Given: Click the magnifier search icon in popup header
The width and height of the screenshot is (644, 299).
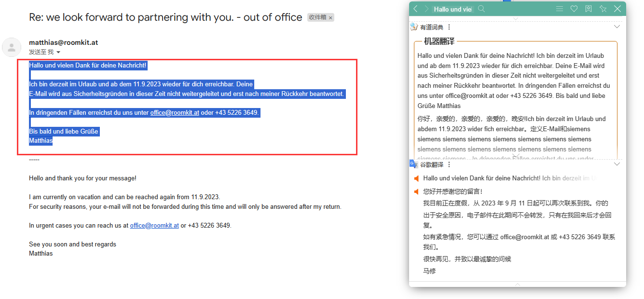Looking at the screenshot, I should click(x=481, y=9).
